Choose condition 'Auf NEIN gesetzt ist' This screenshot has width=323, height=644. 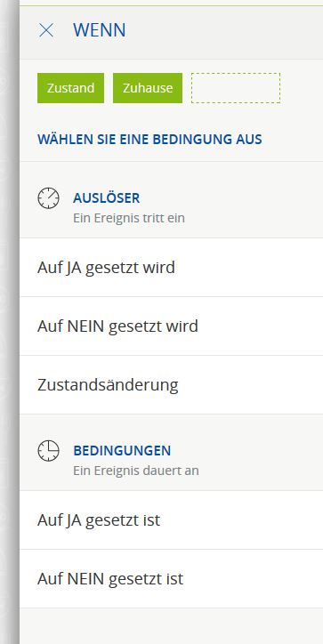[172, 579]
